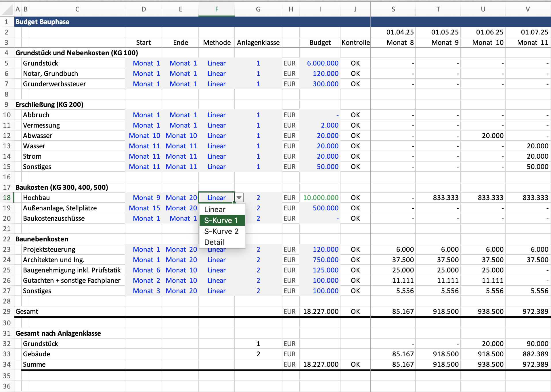The height and width of the screenshot is (392, 551).
Task: Select the Start cell for Abwasser
Action: pos(144,136)
